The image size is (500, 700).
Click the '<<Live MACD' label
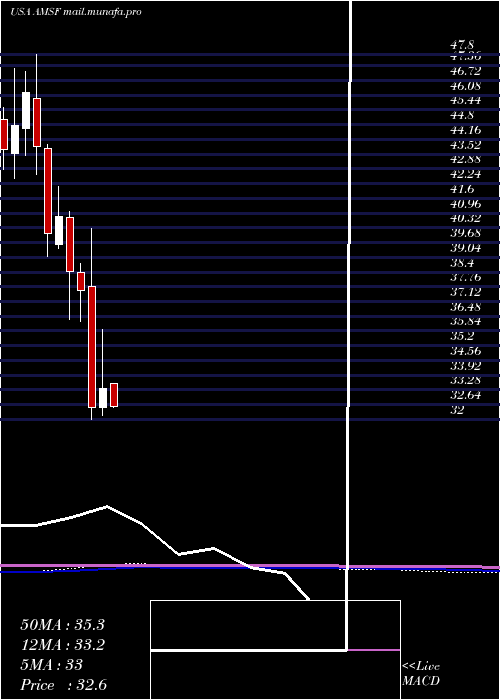pos(421,674)
